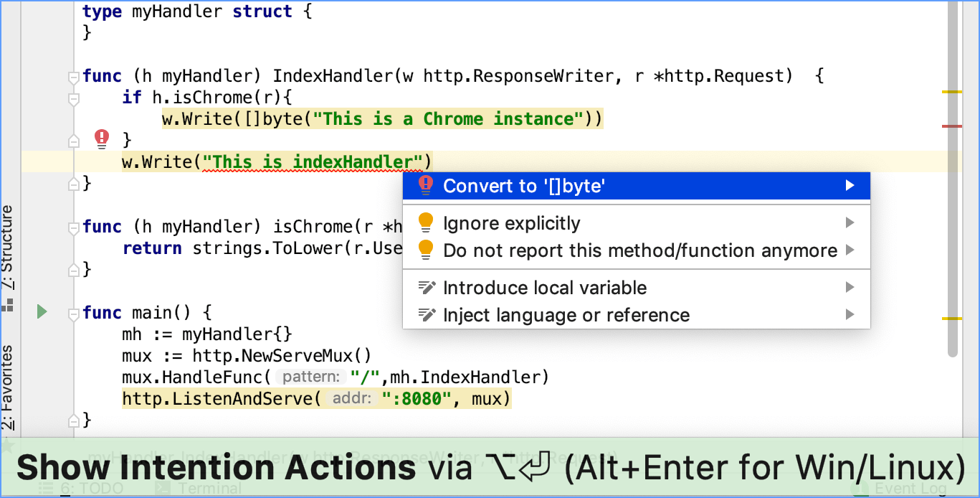Screen dimensions: 980x498
Task: Open the Favorites tool window tab
Action: coord(7,386)
